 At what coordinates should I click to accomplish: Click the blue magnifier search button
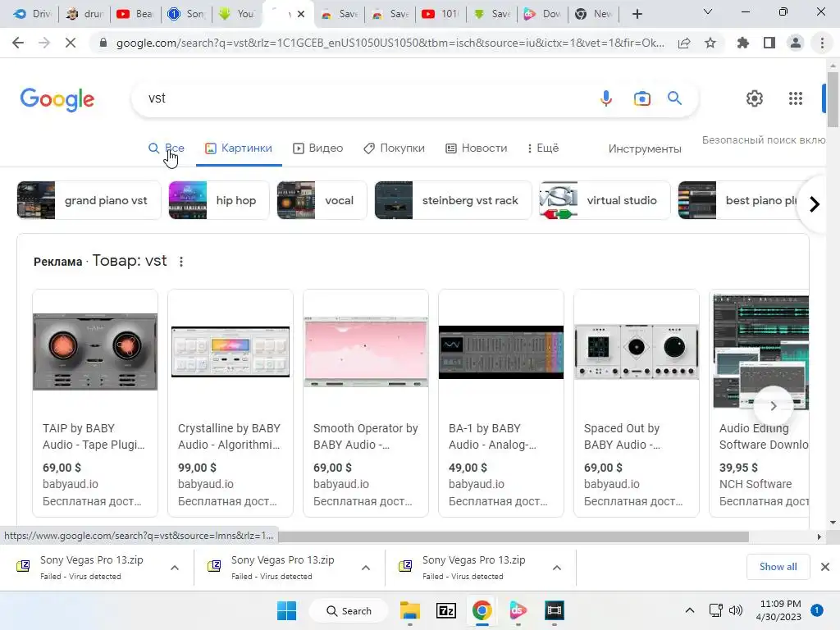(674, 98)
